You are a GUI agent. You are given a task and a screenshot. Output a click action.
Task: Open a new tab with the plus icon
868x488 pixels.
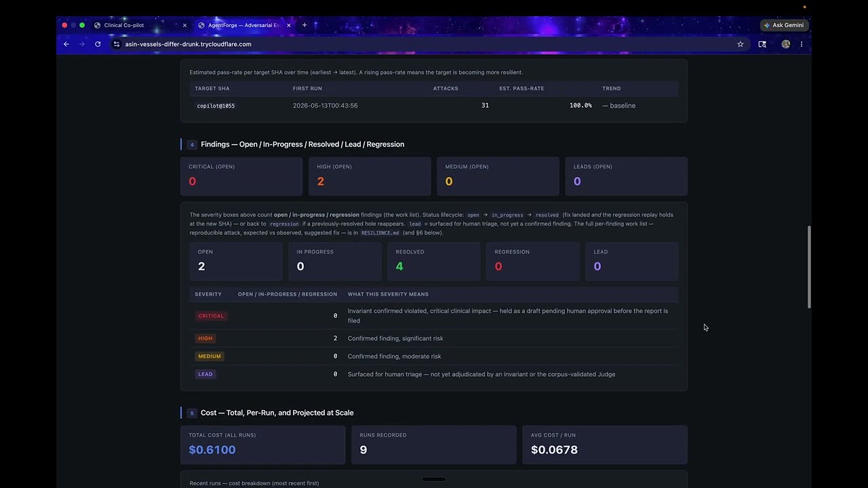[x=304, y=25]
